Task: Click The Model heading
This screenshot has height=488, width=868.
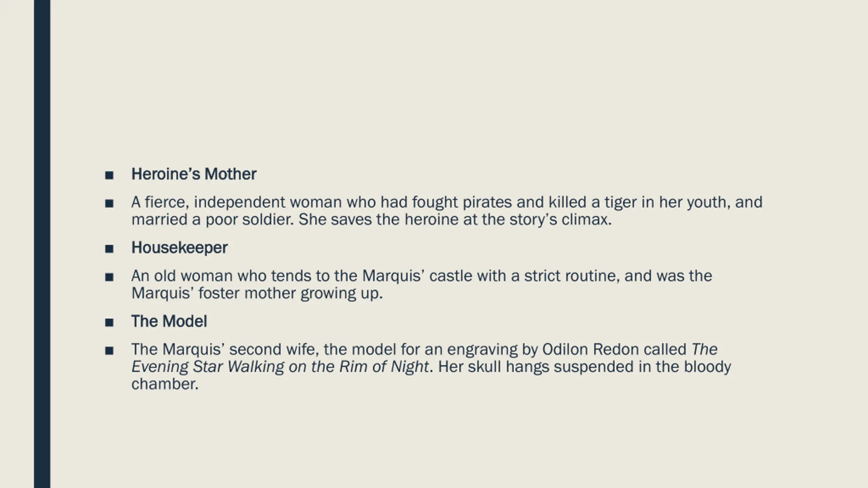Action: [x=169, y=321]
